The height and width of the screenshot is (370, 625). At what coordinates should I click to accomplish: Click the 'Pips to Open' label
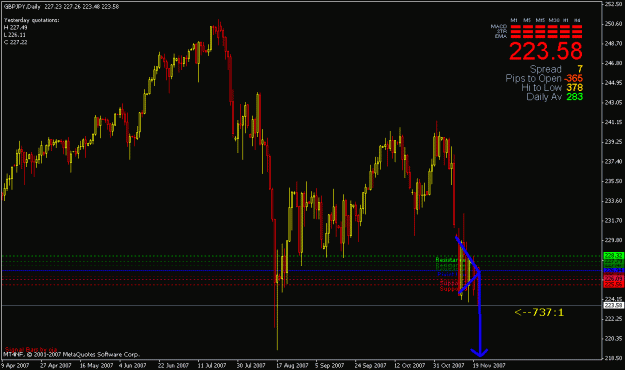point(533,78)
